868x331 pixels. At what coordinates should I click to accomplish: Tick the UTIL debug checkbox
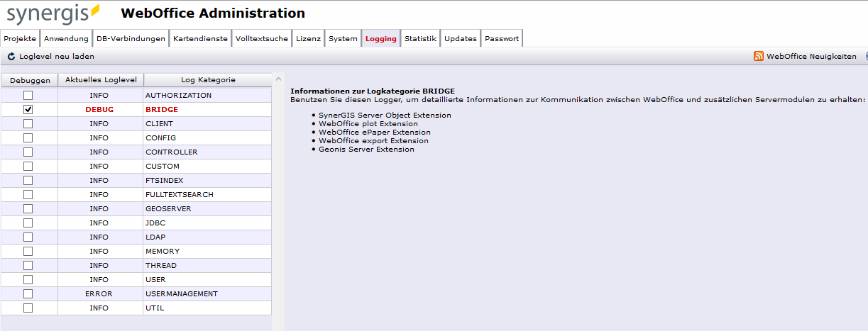(x=28, y=308)
